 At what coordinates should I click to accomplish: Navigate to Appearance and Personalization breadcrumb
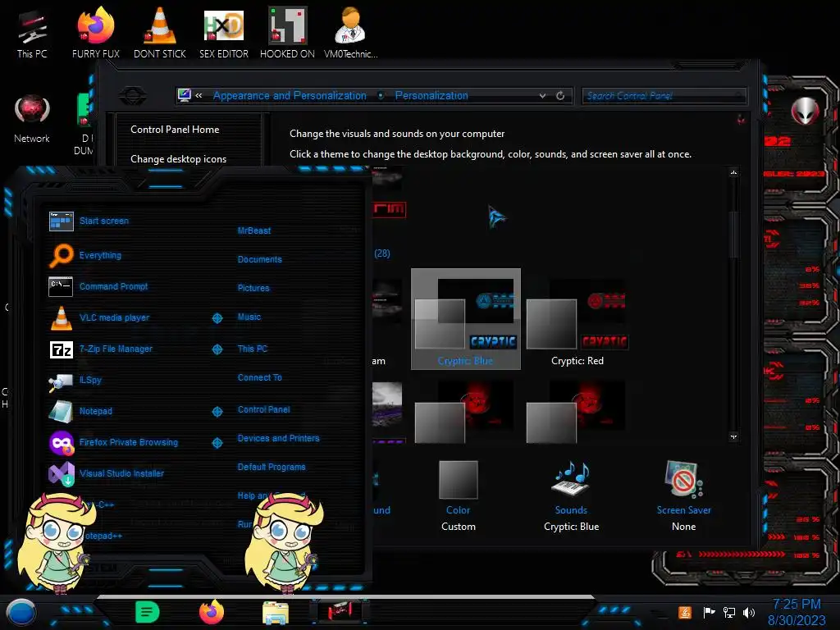pyautogui.click(x=290, y=95)
